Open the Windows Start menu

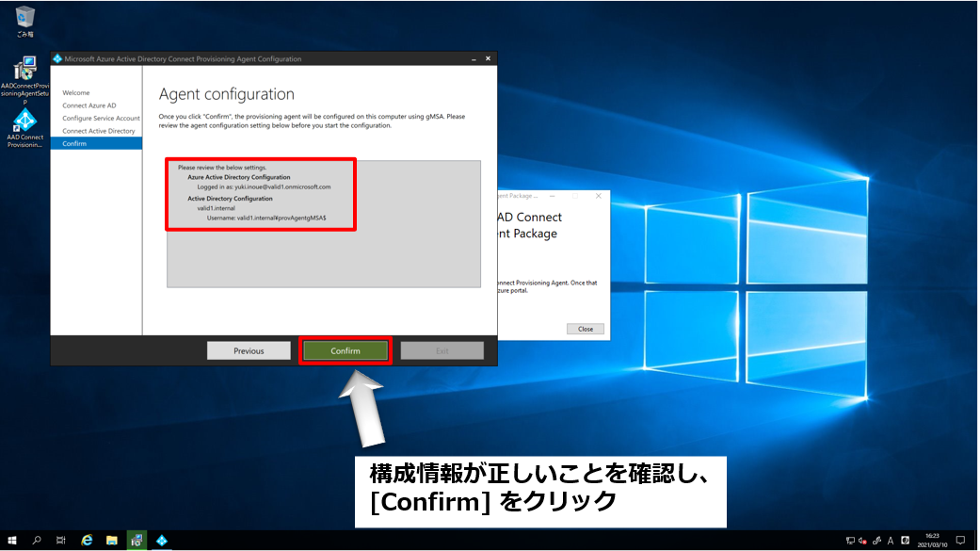click(12, 541)
